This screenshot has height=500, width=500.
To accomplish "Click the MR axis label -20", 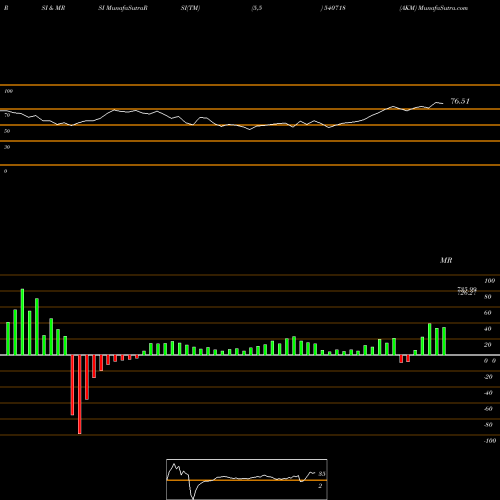I will coord(488,377).
